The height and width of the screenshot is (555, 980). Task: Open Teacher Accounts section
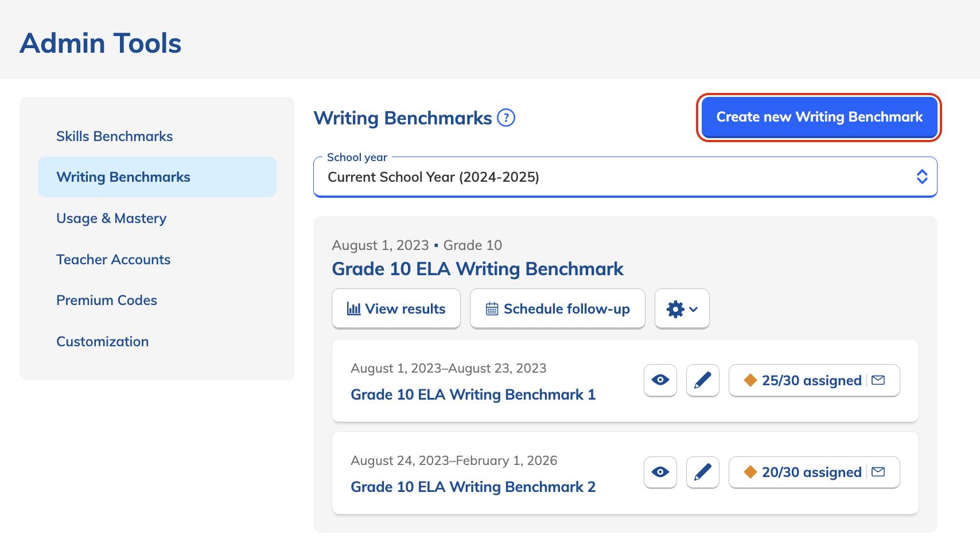pos(114,260)
